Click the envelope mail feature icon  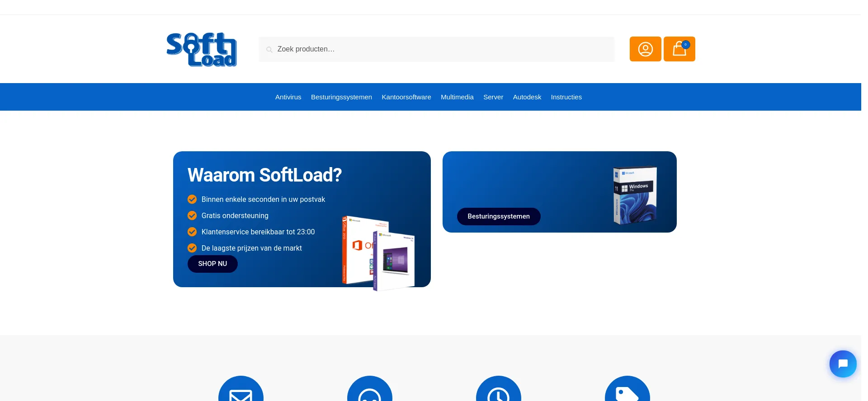[x=241, y=389]
